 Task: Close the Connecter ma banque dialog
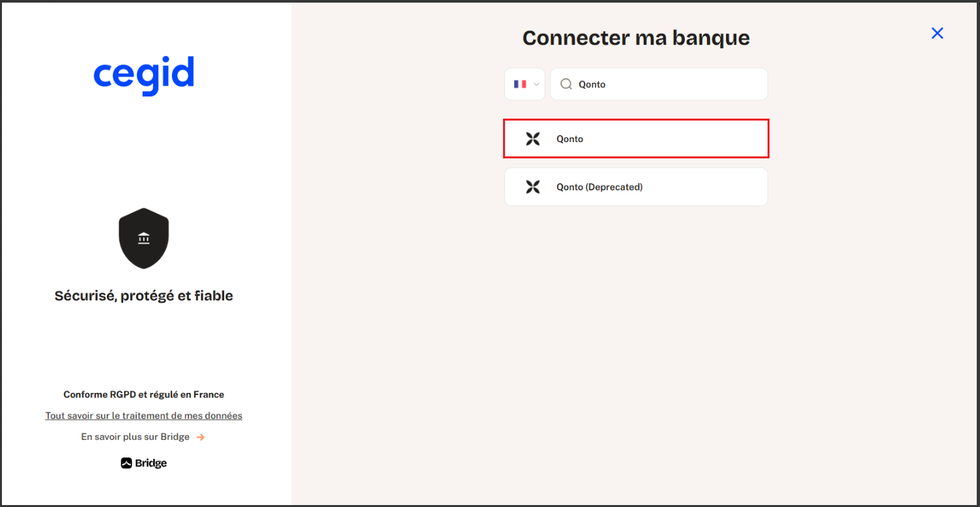tap(937, 33)
